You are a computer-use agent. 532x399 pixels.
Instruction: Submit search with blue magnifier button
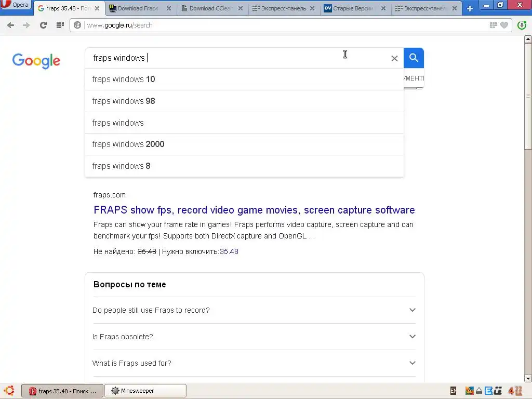pos(414,58)
